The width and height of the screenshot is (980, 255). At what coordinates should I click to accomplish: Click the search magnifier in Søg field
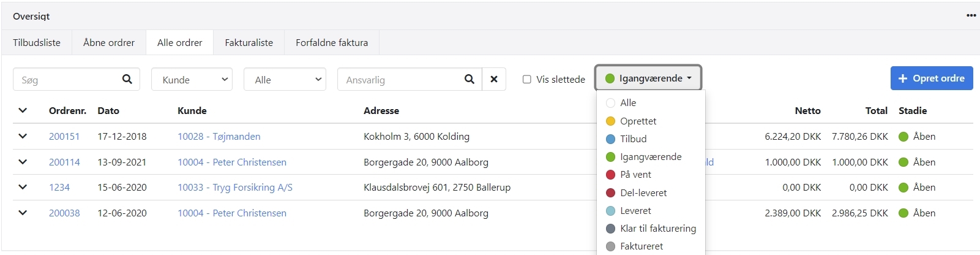pos(127,79)
